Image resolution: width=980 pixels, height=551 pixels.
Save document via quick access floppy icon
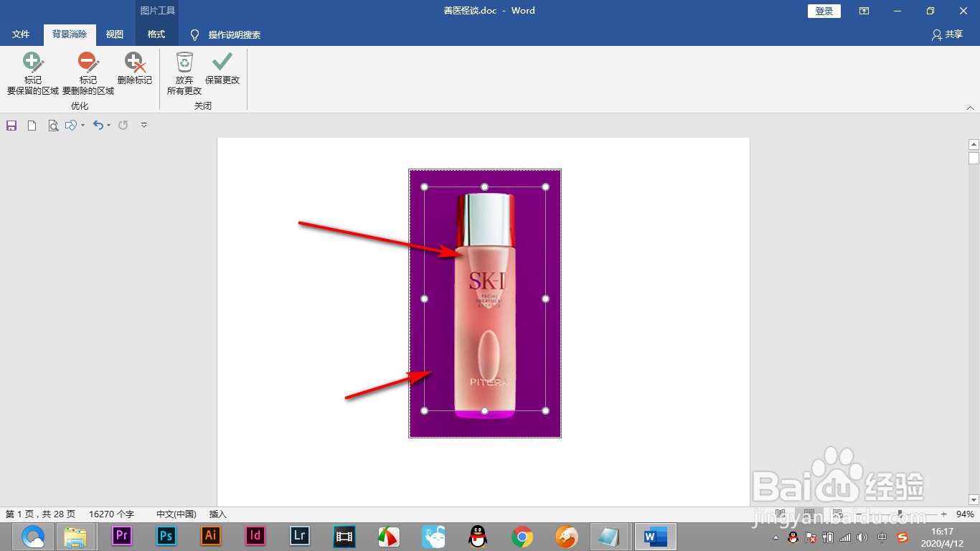(x=11, y=126)
